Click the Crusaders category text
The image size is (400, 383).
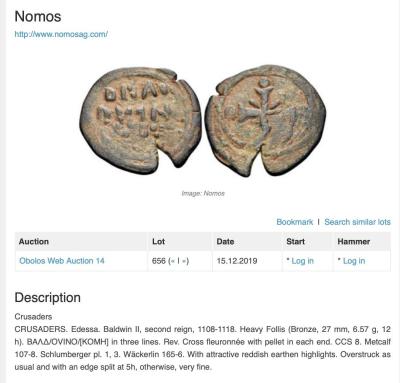click(x=33, y=317)
